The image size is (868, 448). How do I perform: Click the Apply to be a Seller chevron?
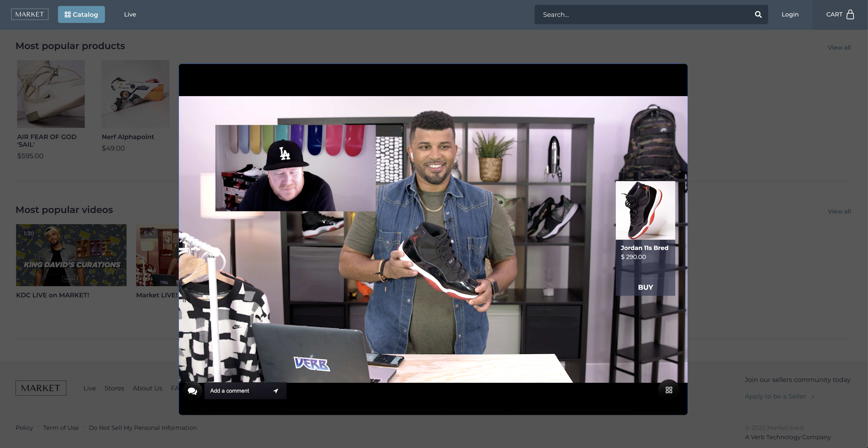[x=813, y=397]
